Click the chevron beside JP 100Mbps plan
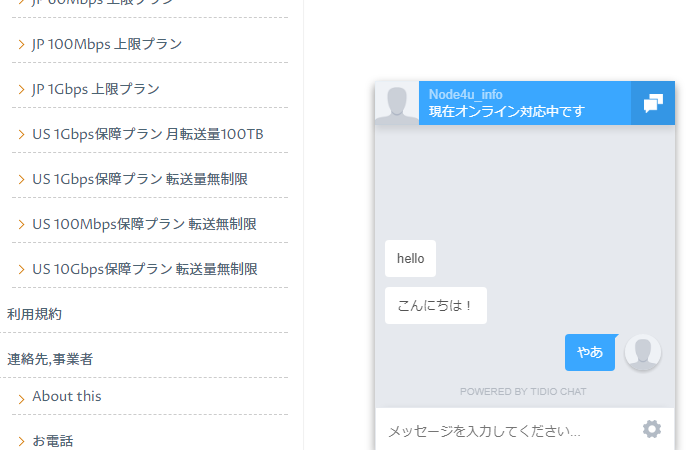Viewport: 687px width, 450px height. tap(21, 44)
